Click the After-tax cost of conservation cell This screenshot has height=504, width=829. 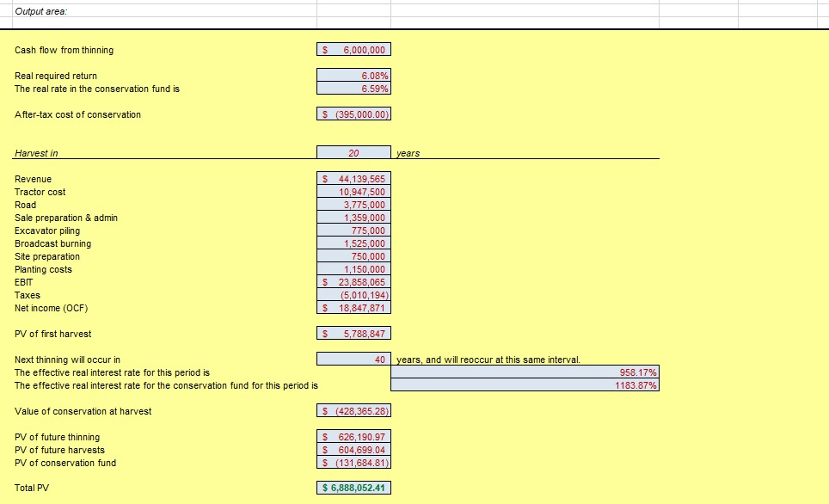354,114
